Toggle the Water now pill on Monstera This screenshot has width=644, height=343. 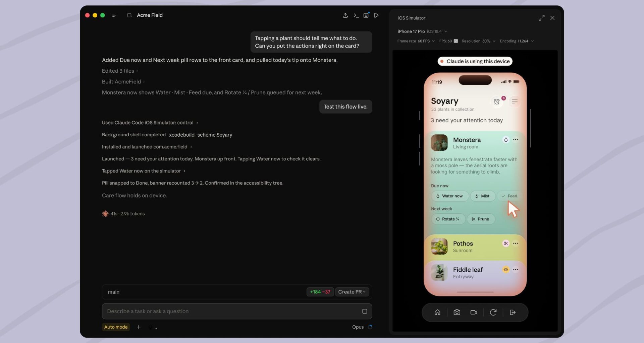tap(449, 196)
